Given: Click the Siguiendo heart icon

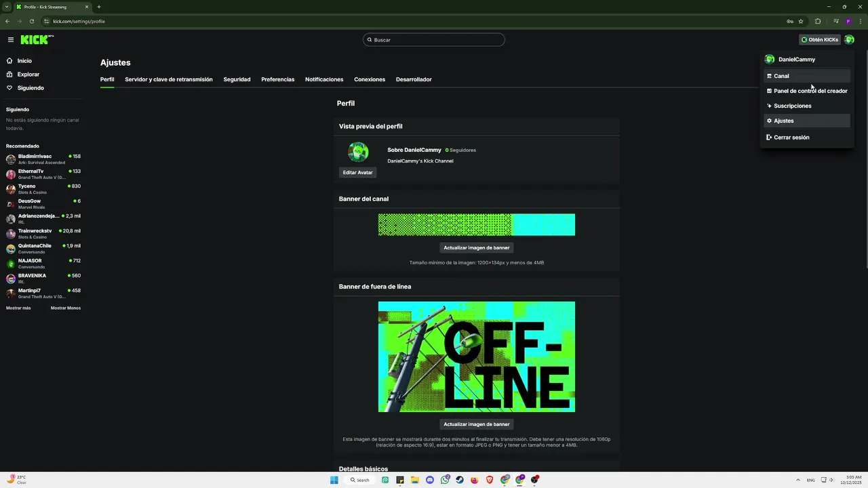Looking at the screenshot, I should (9, 88).
